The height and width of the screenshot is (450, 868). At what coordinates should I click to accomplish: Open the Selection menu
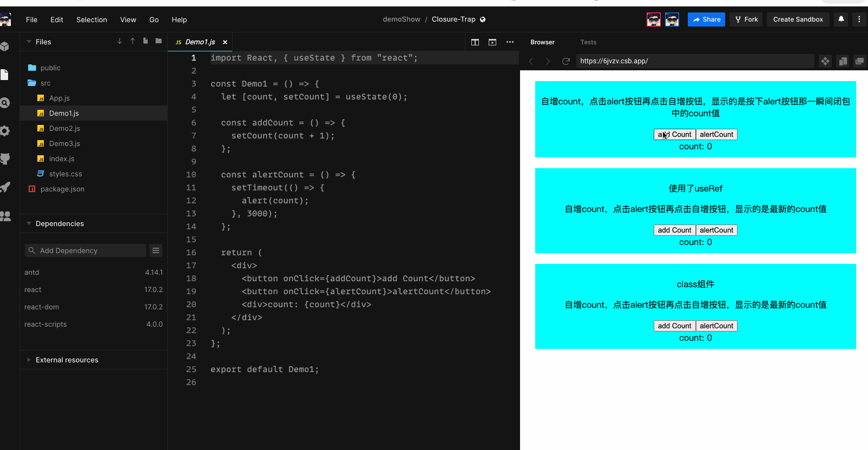[91, 19]
